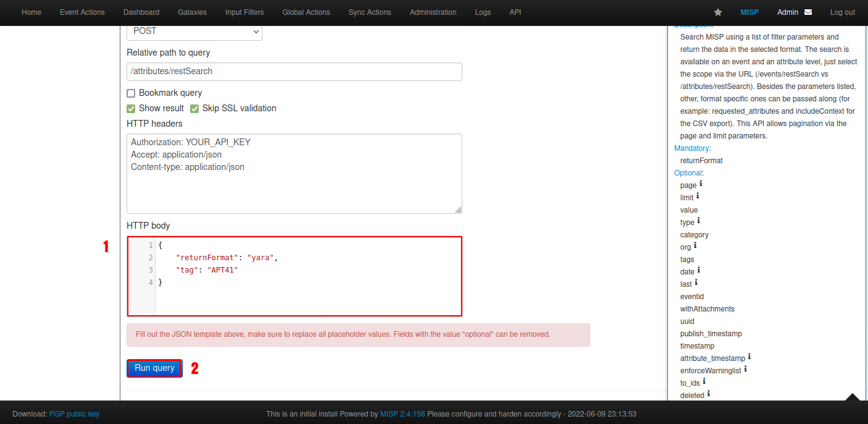Open the POST method dropdown

pos(194,32)
